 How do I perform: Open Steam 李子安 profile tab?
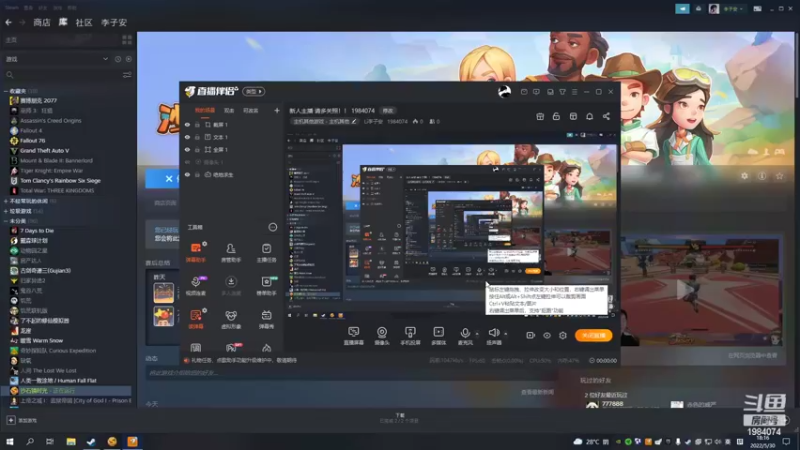[114, 22]
